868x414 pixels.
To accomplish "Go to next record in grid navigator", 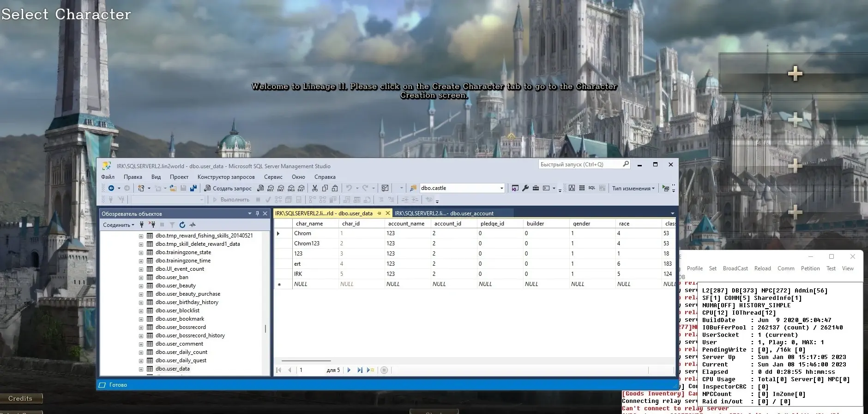I will (x=349, y=370).
